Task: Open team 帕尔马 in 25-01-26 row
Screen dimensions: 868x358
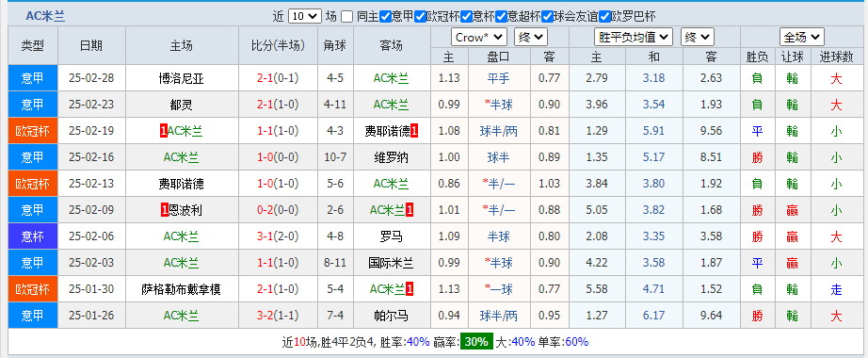Action: point(392,316)
